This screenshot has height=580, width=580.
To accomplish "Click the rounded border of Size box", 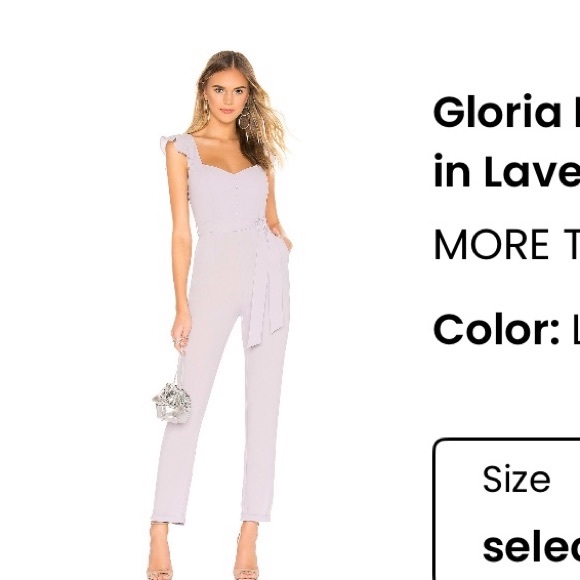I will coord(434,509).
